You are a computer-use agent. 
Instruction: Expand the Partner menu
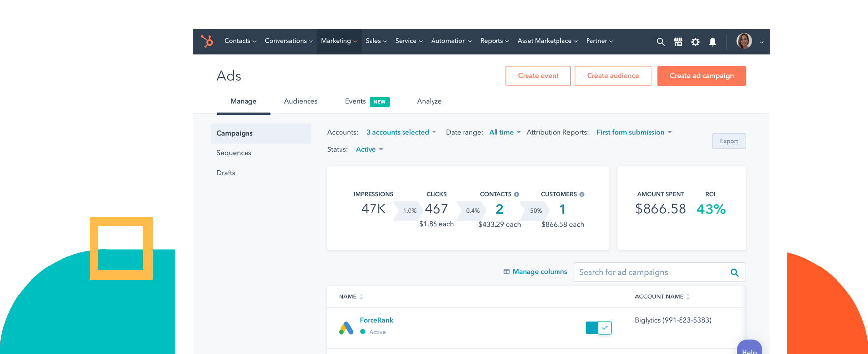[599, 41]
